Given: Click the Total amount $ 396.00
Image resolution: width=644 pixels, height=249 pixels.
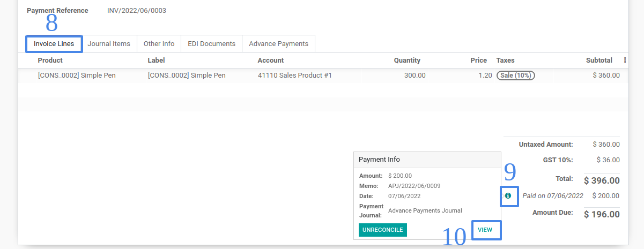Looking at the screenshot, I should (x=602, y=180).
